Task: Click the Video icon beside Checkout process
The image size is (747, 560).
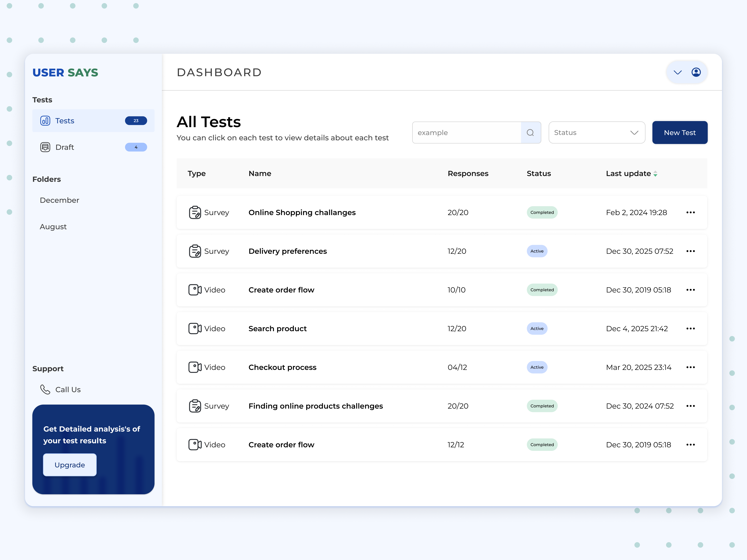Action: (x=195, y=367)
